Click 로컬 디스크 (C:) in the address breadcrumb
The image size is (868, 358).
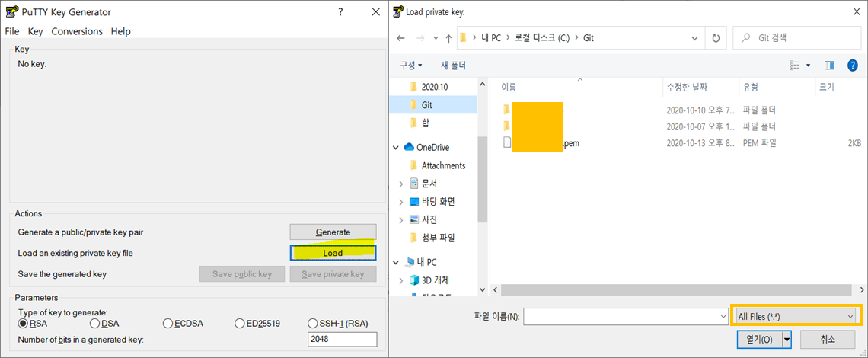pyautogui.click(x=542, y=38)
